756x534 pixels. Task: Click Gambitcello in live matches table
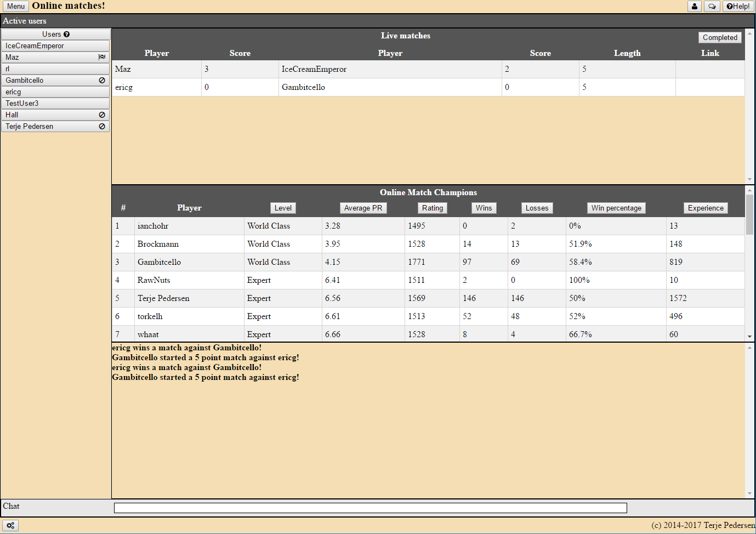pyautogui.click(x=303, y=87)
